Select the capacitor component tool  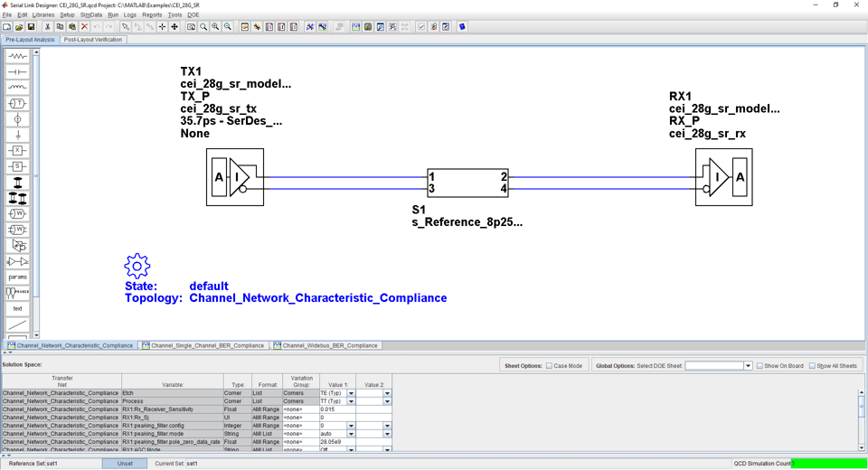[17, 72]
